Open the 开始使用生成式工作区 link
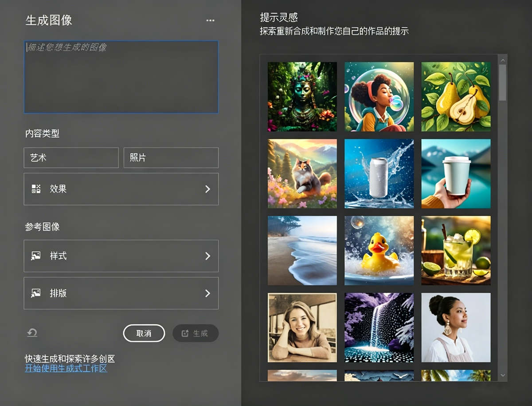532x406 pixels. (x=66, y=368)
